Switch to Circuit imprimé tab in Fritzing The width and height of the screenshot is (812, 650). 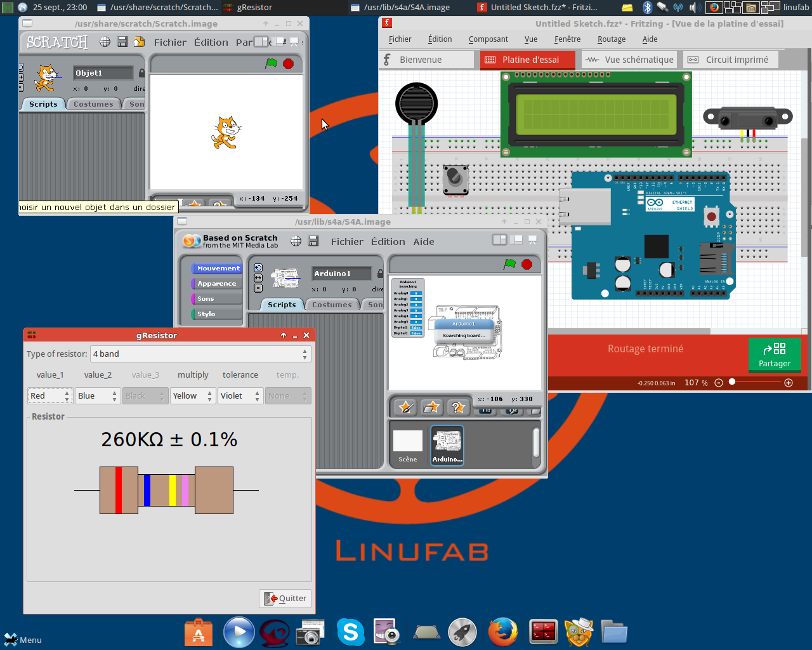pyautogui.click(x=730, y=60)
